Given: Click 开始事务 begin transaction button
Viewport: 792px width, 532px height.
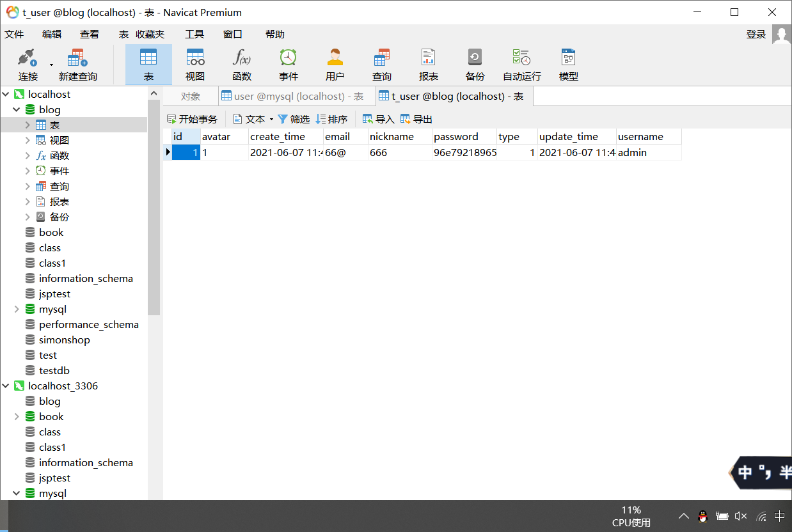Looking at the screenshot, I should tap(192, 119).
